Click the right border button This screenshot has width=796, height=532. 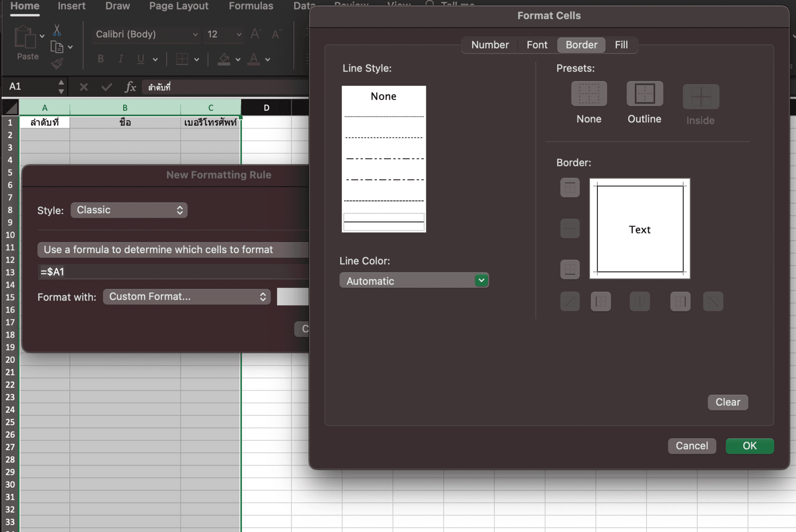point(680,301)
